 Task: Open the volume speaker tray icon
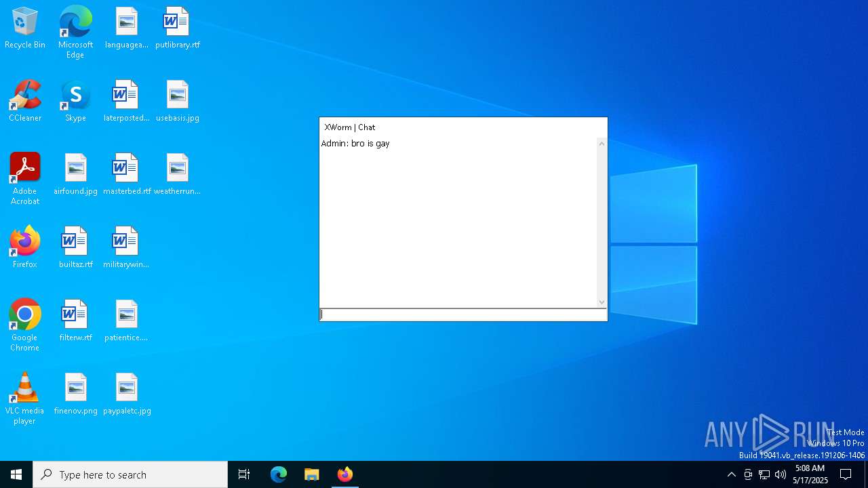coord(781,474)
